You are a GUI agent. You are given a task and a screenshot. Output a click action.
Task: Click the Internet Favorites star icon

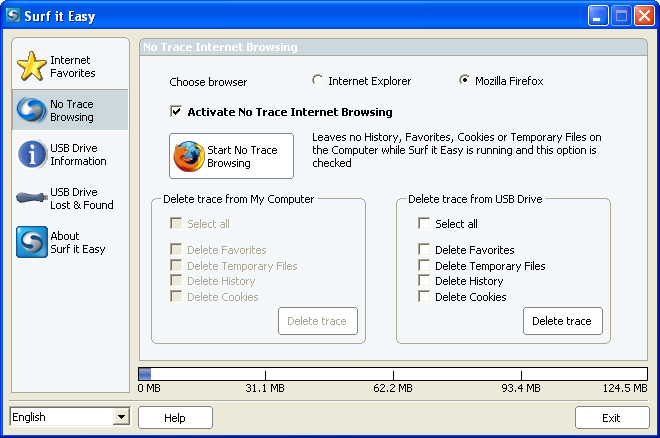32,66
